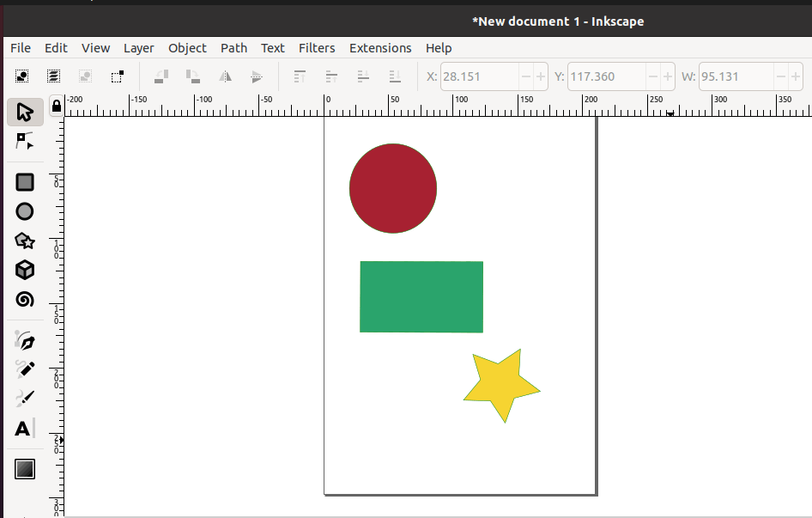Select the Selector arrow tool
Viewport: 812px width, 518px height.
pyautogui.click(x=24, y=112)
